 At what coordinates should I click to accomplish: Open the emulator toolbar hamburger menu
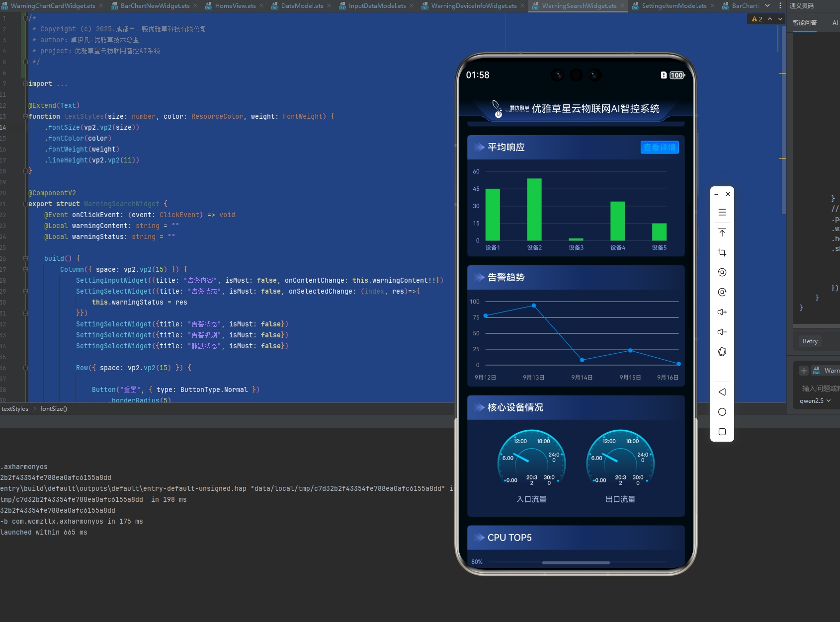pyautogui.click(x=722, y=212)
